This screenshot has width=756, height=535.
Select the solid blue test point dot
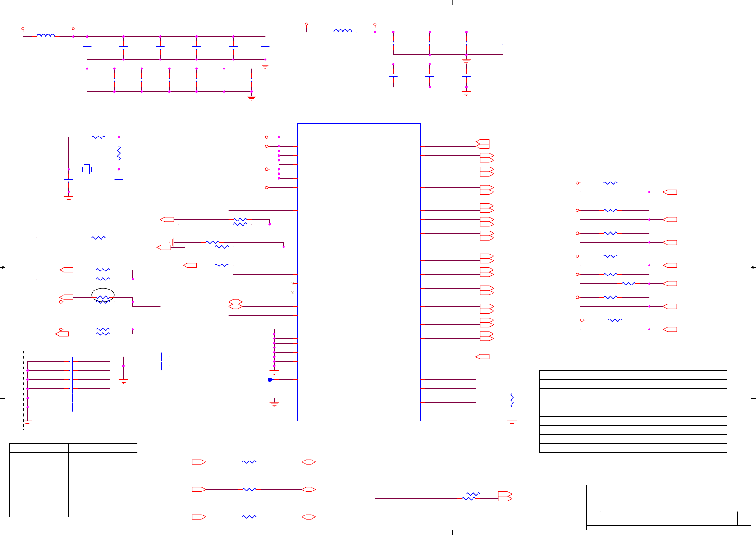[x=270, y=379]
